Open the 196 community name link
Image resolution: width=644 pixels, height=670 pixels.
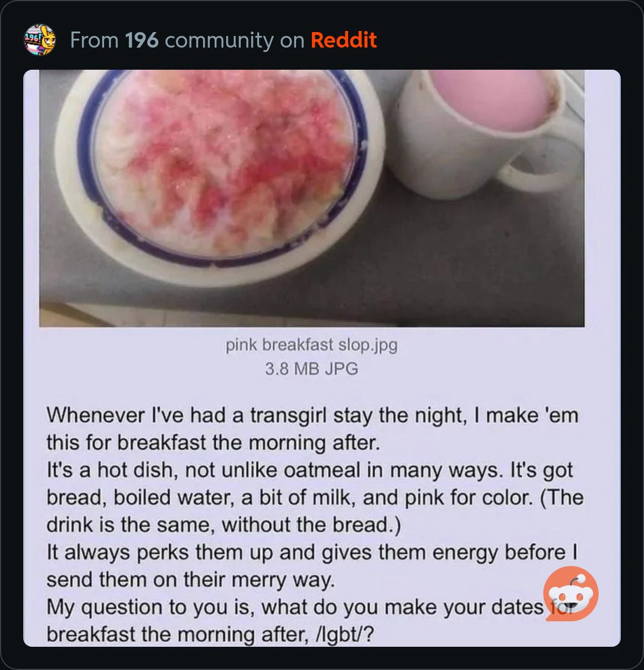point(142,40)
